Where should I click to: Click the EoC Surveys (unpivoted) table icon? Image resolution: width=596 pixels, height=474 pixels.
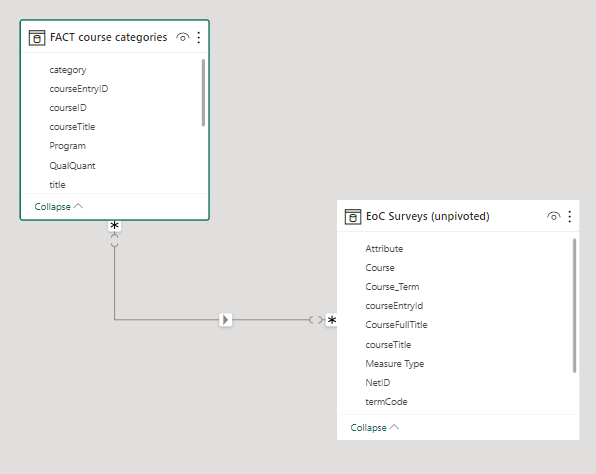(x=353, y=217)
